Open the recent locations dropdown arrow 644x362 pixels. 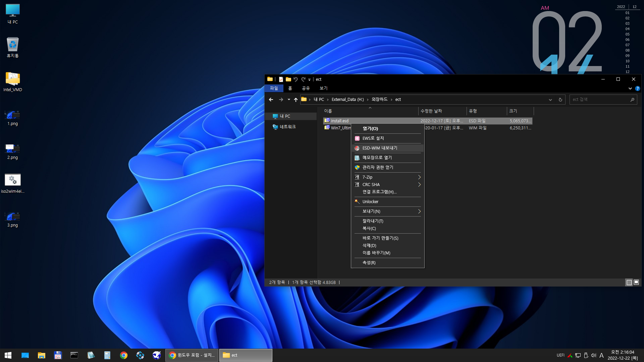click(x=289, y=100)
